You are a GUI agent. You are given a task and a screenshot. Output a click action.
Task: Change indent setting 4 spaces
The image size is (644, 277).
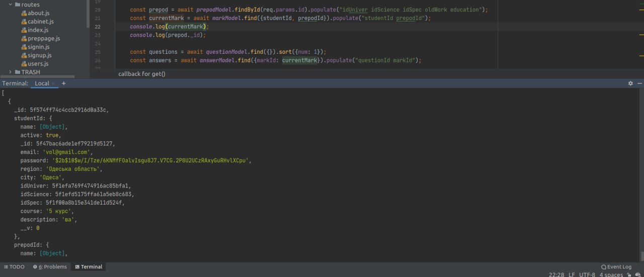[x=611, y=275]
